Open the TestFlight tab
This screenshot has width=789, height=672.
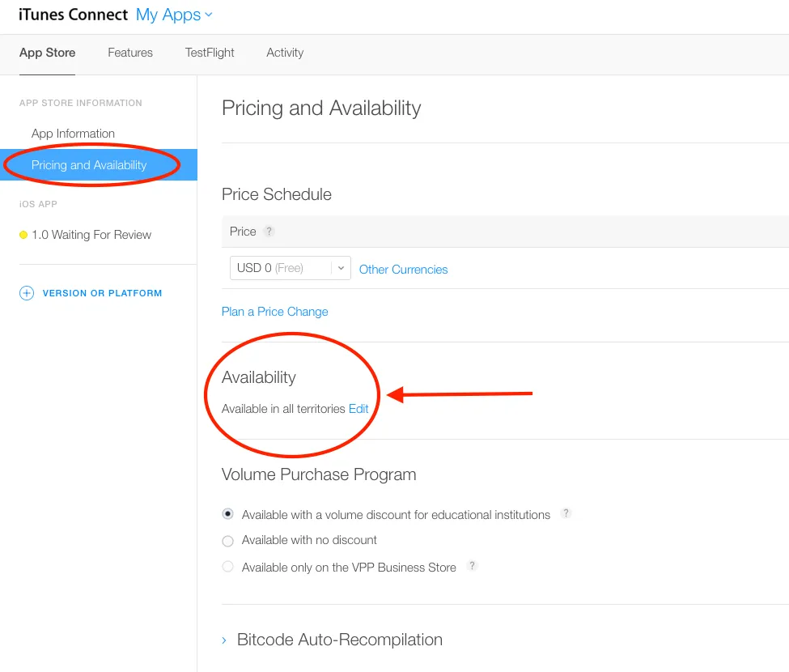(x=210, y=53)
